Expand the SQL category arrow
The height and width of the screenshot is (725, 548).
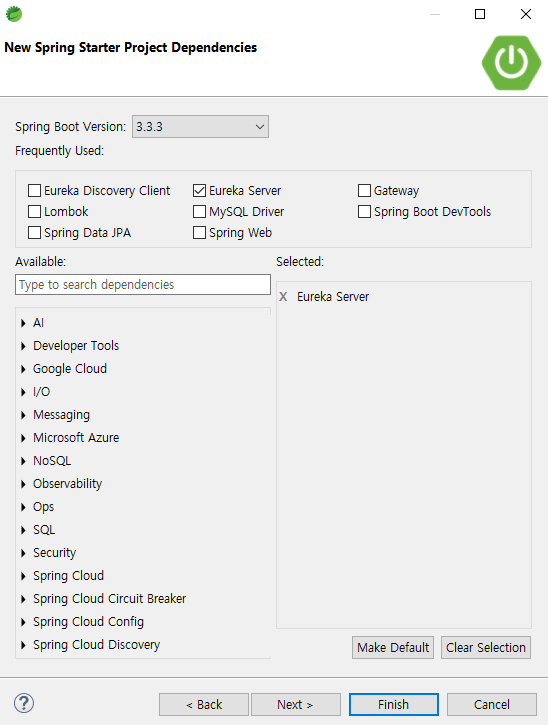point(23,530)
